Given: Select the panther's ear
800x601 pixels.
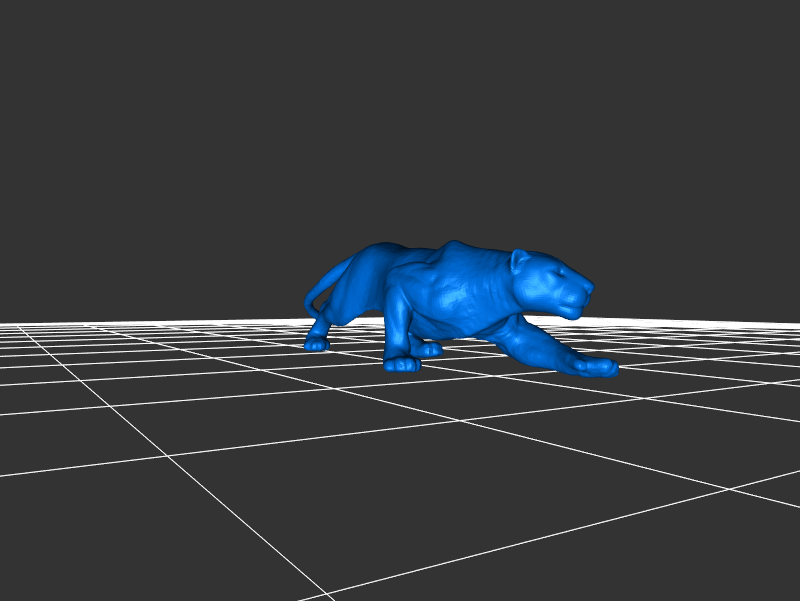Looking at the screenshot, I should point(520,262).
